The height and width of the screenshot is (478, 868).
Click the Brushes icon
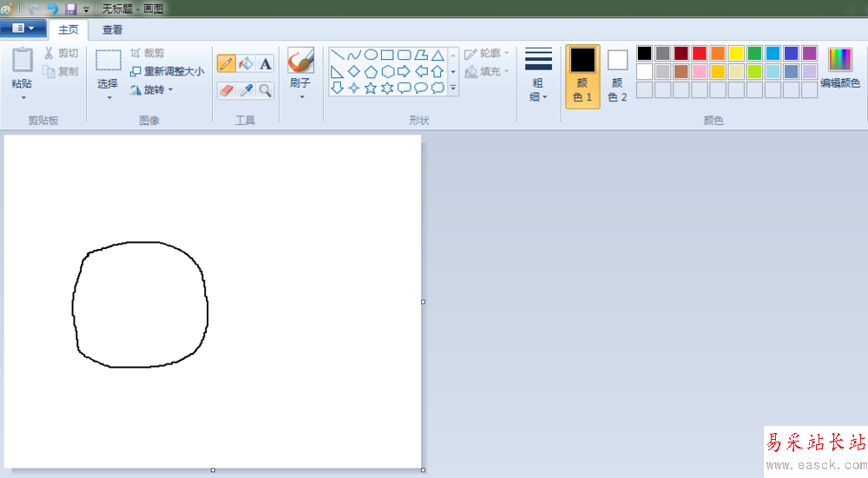(x=300, y=61)
